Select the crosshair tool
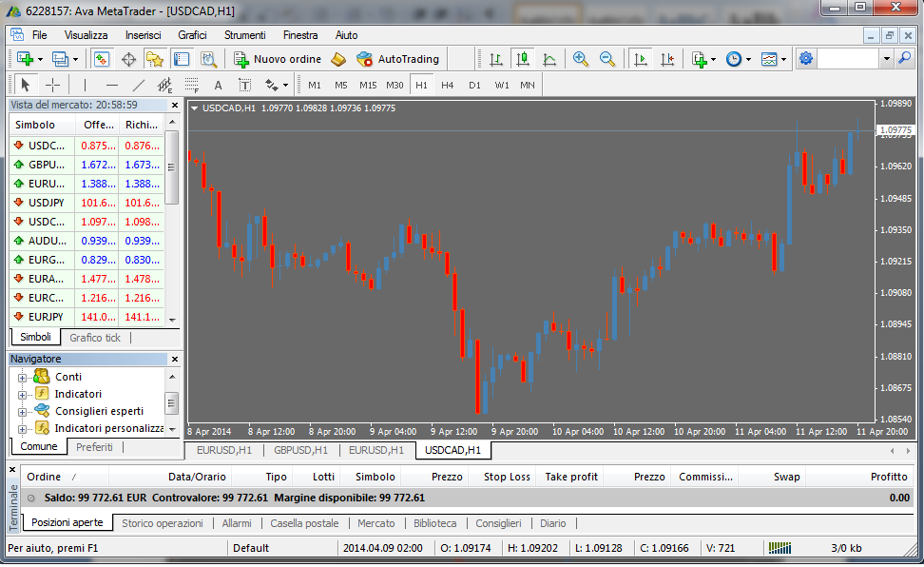 52,85
